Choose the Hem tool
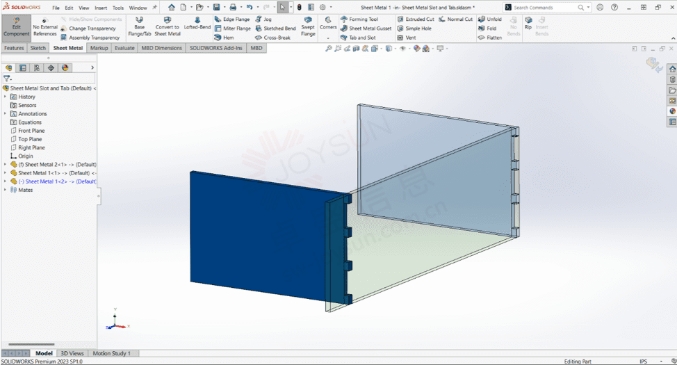 (x=224, y=38)
